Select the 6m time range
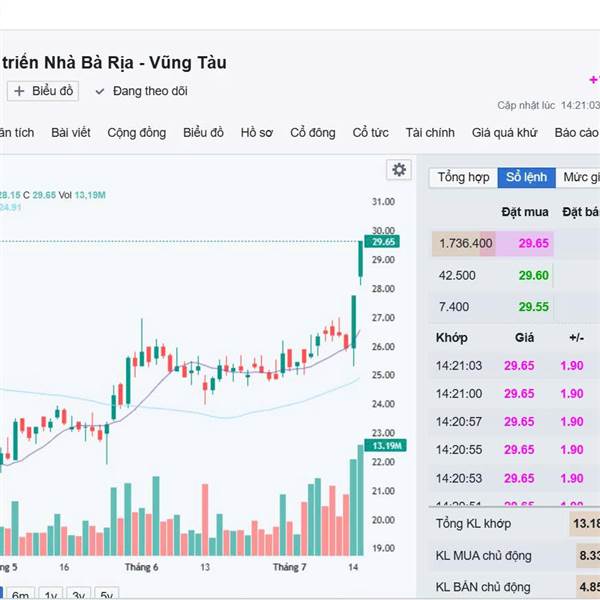The image size is (600, 600). 21,595
